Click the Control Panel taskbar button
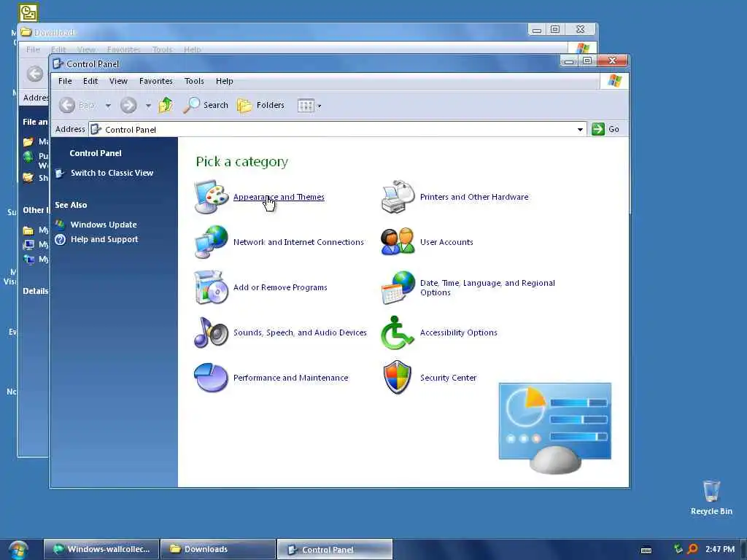 coord(334,549)
